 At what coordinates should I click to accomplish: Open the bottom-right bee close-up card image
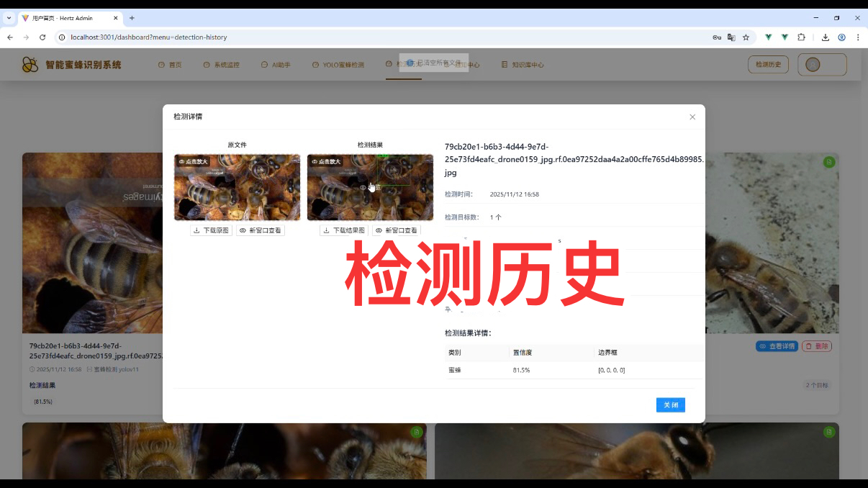[x=636, y=451]
